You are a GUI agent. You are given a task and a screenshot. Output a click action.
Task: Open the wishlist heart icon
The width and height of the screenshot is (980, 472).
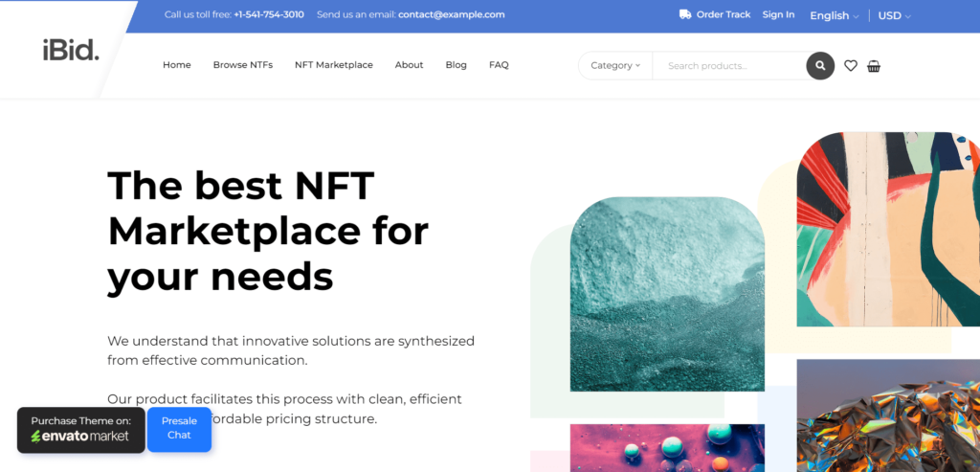coord(851,66)
